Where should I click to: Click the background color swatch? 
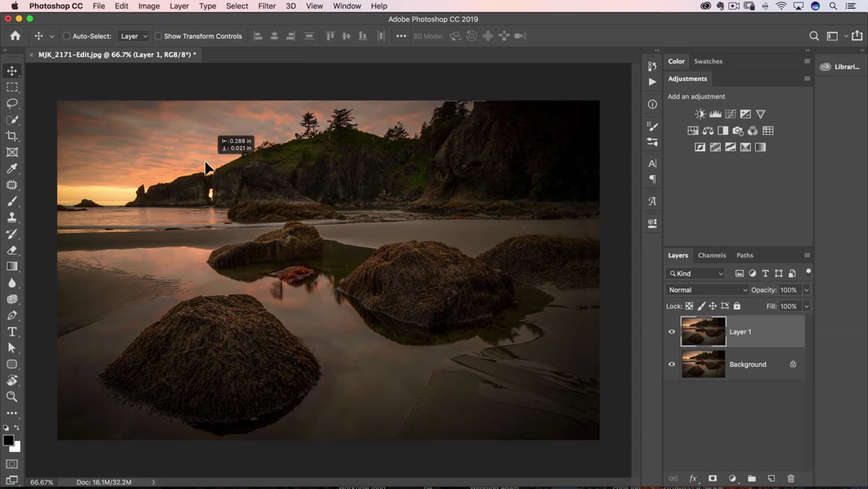click(15, 447)
